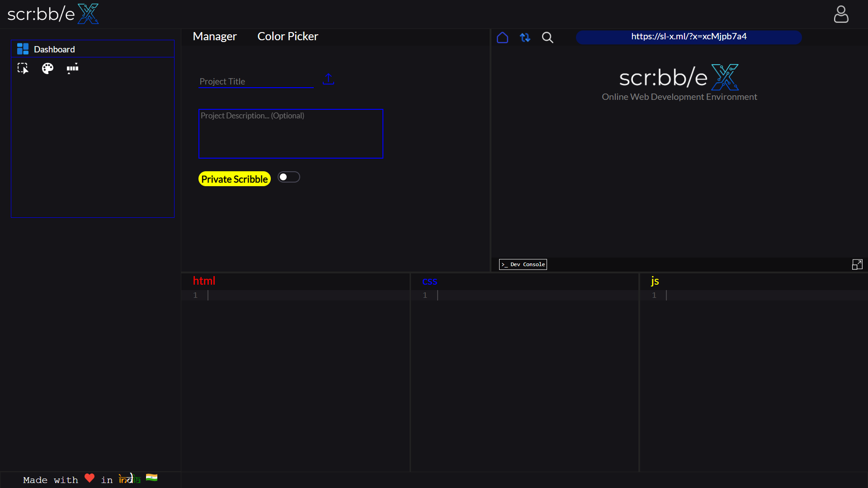Refresh the preview with the arrows icon

(x=525, y=38)
